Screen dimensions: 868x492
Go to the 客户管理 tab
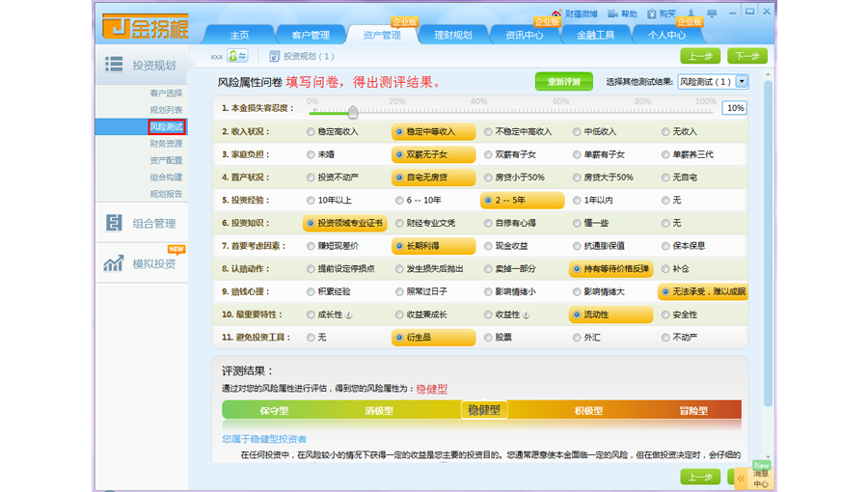[311, 35]
